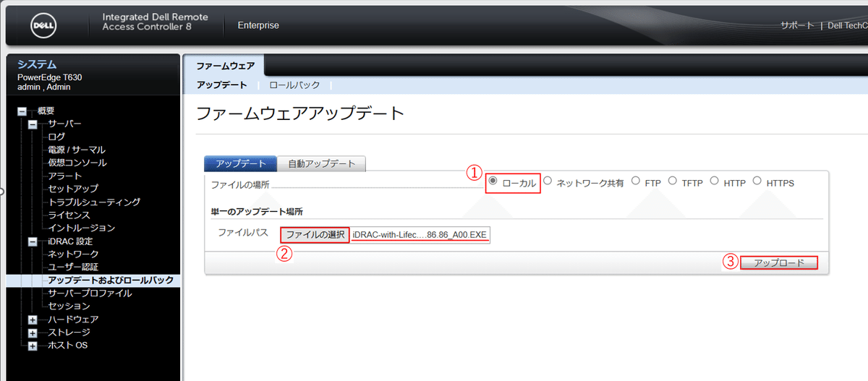Click the Dell logo icon
Screen dimensions: 868x381
[43, 26]
